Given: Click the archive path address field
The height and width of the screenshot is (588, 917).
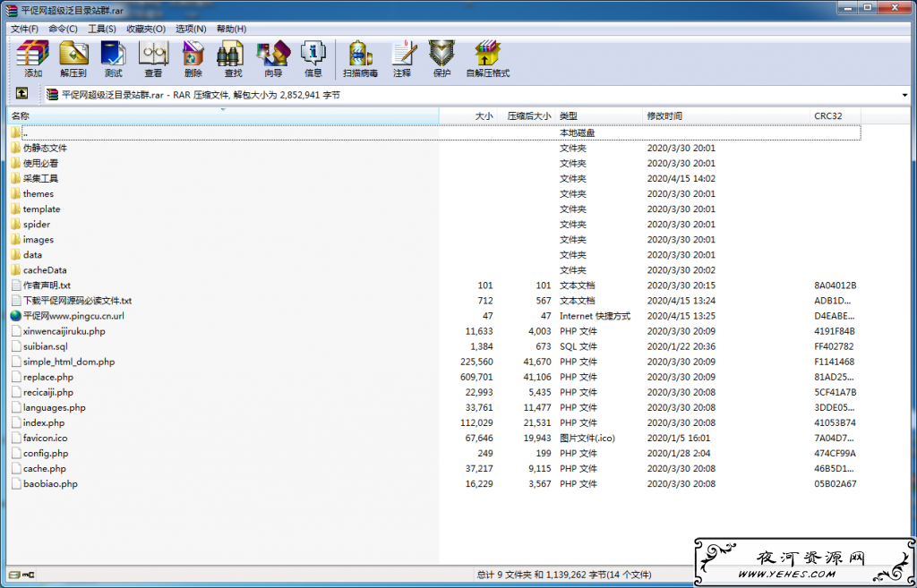Looking at the screenshot, I should click(x=476, y=95).
